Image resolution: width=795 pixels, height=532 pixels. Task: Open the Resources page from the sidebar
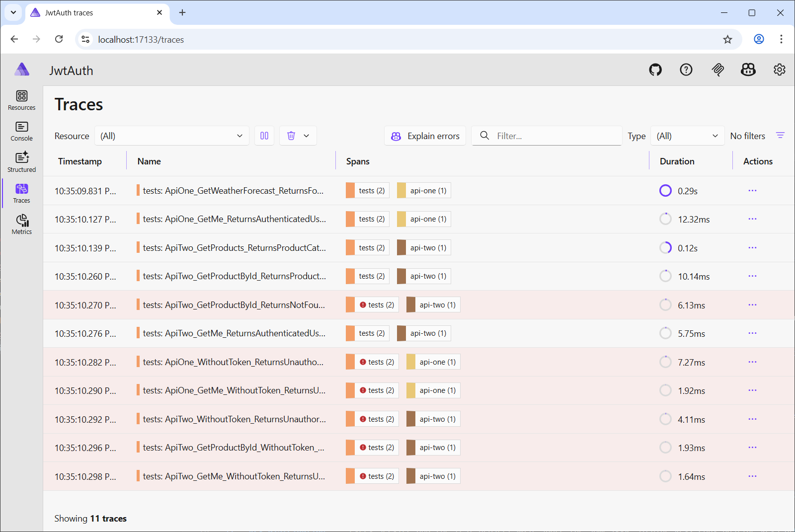point(21,100)
